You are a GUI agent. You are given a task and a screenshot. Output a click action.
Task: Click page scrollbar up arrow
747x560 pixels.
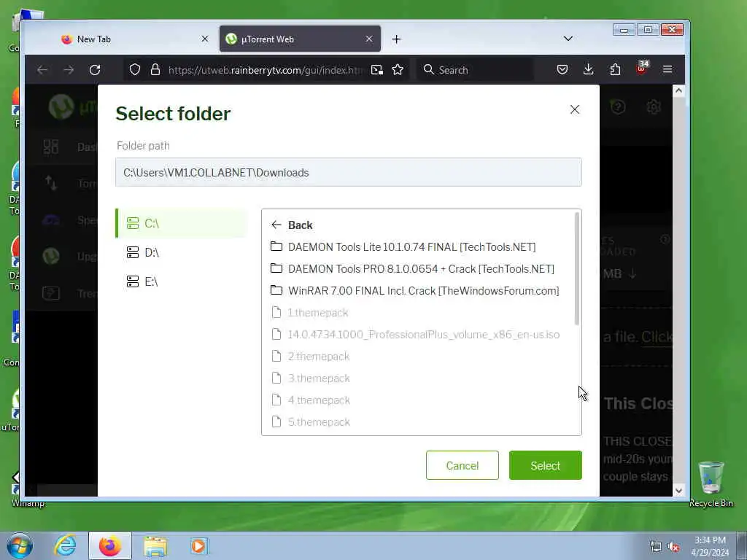[x=678, y=90]
